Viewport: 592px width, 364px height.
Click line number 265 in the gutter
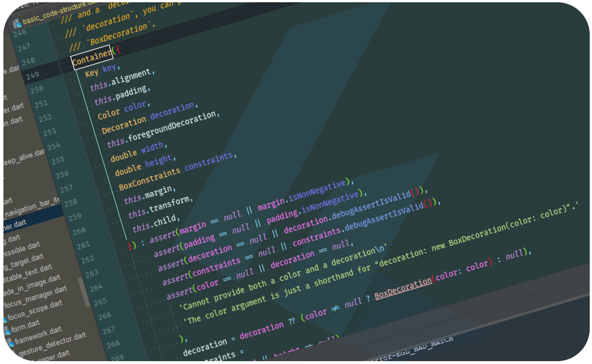point(101,302)
